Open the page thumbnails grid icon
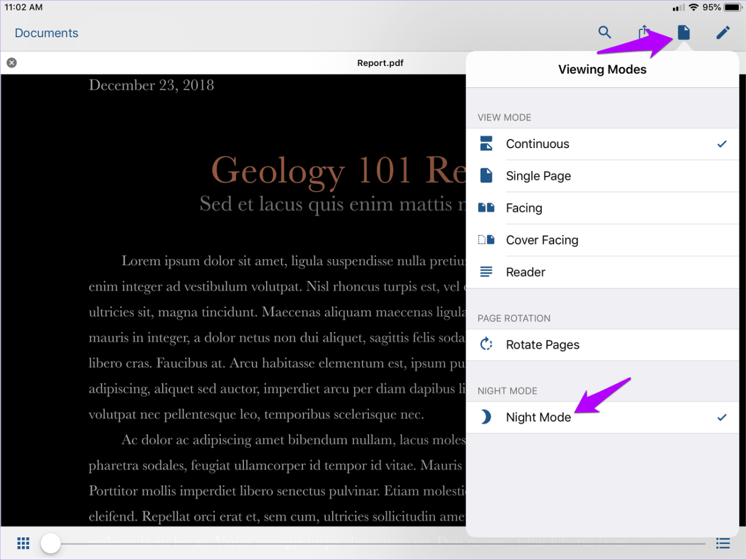The height and width of the screenshot is (560, 746). point(23,543)
